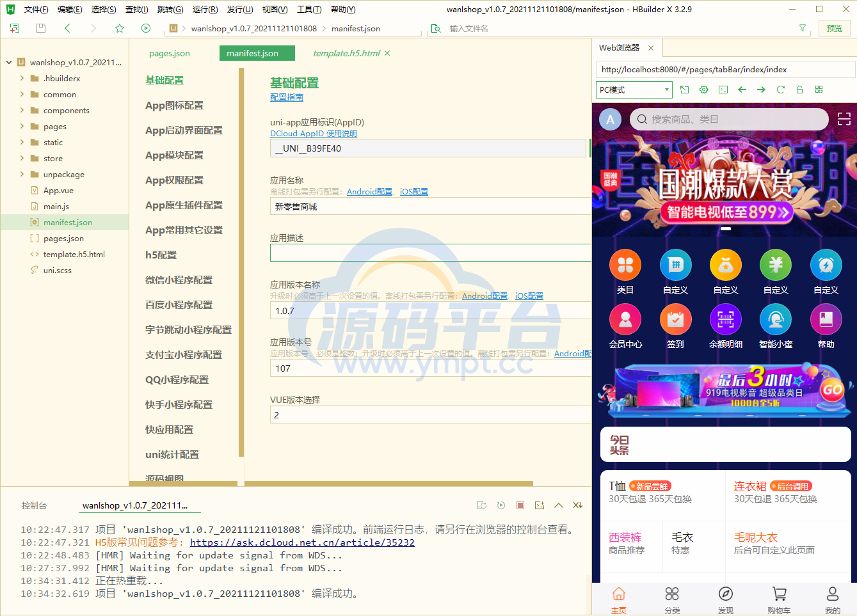Click Android配置 link under 应用名称
This screenshot has height=616, width=857.
coord(369,192)
